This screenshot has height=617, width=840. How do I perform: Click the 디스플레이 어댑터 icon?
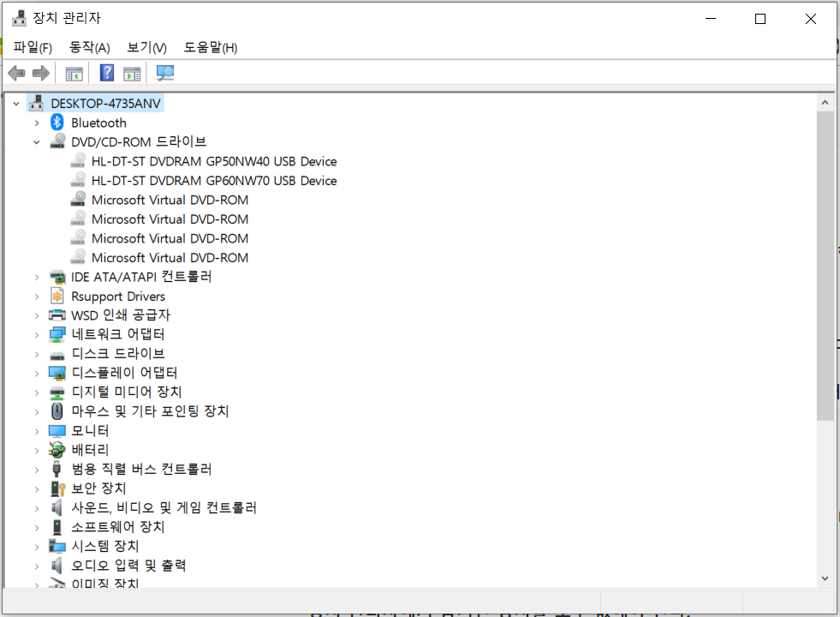pyautogui.click(x=57, y=373)
